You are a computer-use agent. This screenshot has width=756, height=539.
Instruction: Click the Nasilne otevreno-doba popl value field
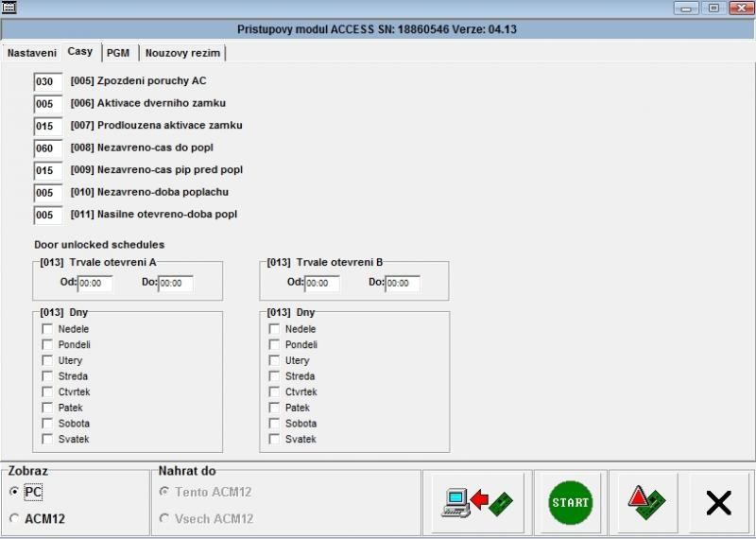pos(47,215)
